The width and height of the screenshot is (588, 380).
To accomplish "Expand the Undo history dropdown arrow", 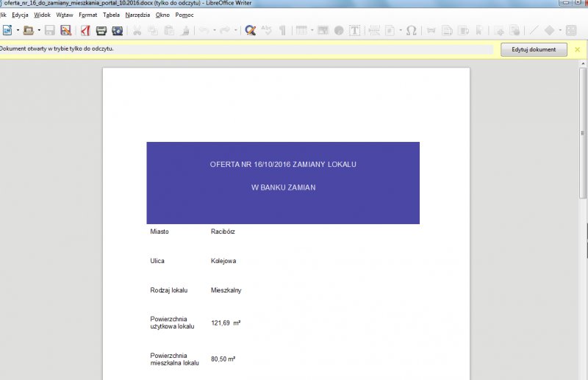I will tap(215, 30).
